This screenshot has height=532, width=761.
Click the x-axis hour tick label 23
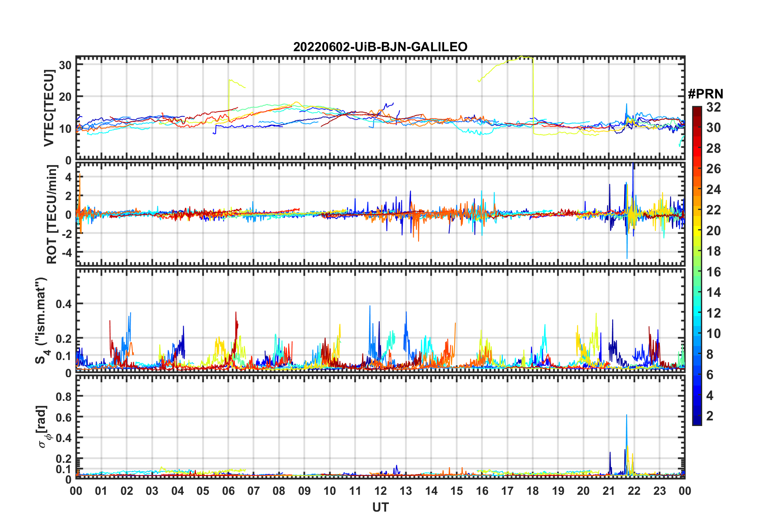point(659,491)
